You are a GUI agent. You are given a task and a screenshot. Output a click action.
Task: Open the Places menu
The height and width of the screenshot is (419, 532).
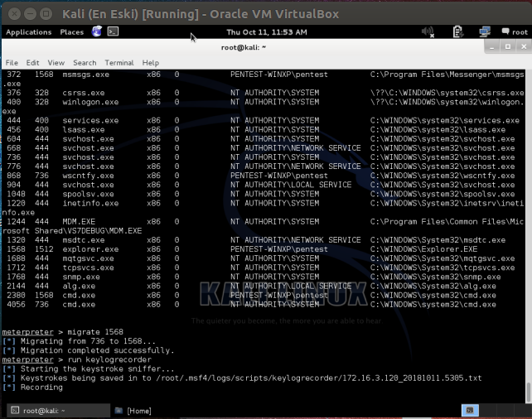point(71,32)
